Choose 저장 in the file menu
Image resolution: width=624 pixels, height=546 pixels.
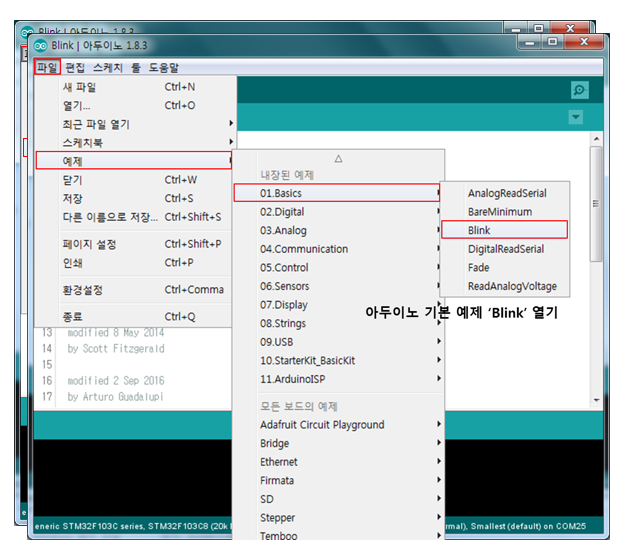coord(134,198)
